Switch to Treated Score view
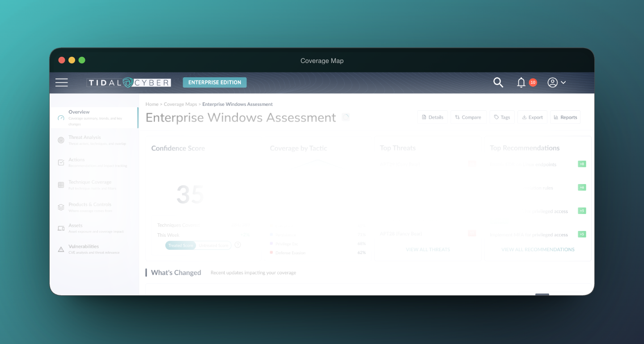The width and height of the screenshot is (644, 344). click(181, 245)
